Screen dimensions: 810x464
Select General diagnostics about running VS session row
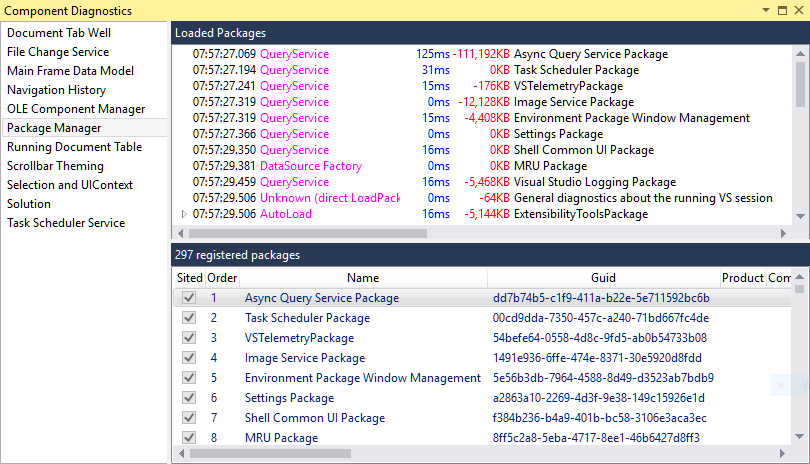[x=482, y=198]
